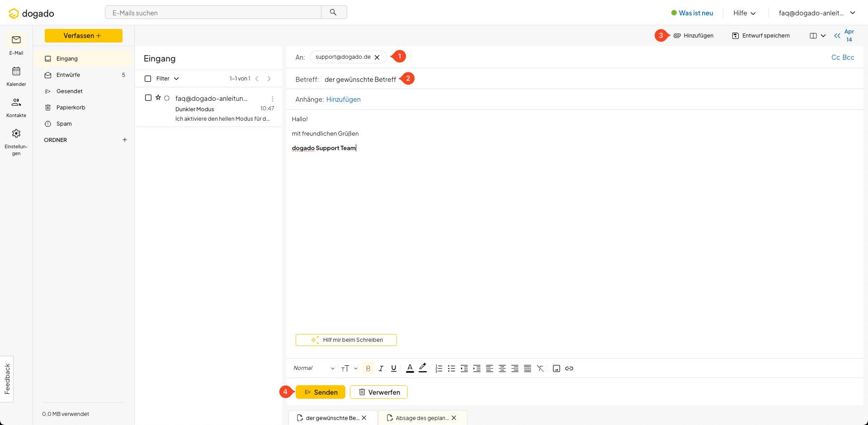Close the 'der gewünschte Be...' draft tab
This screenshot has width=868, height=425.
click(364, 418)
